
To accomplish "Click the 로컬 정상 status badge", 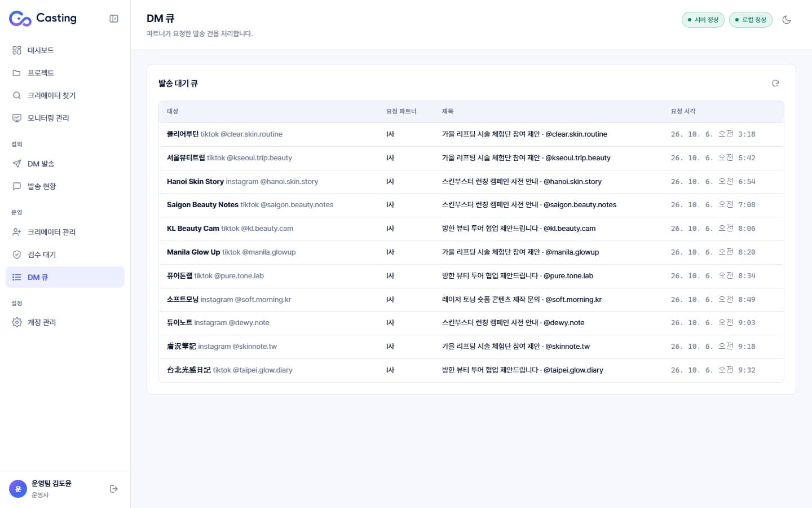I will click(751, 20).
